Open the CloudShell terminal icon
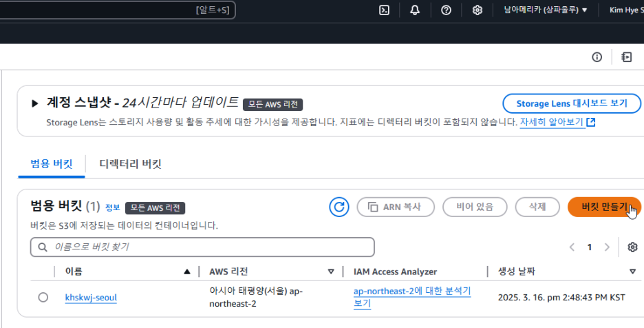Screen dimensions: 644x328 coord(384,10)
